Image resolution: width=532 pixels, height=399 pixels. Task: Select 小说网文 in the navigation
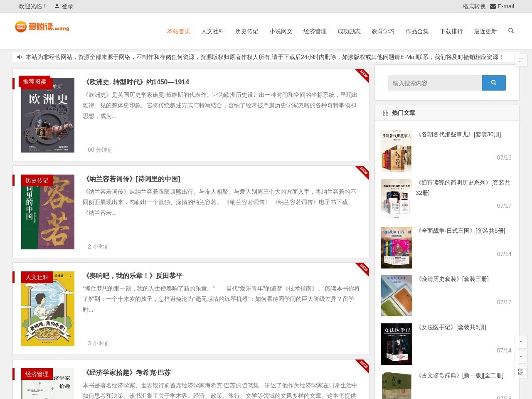point(281,31)
